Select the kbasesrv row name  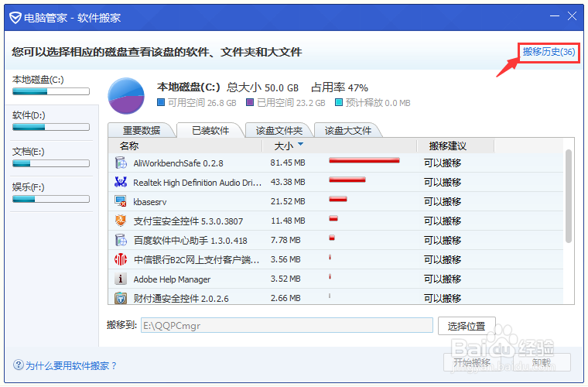[x=150, y=202]
